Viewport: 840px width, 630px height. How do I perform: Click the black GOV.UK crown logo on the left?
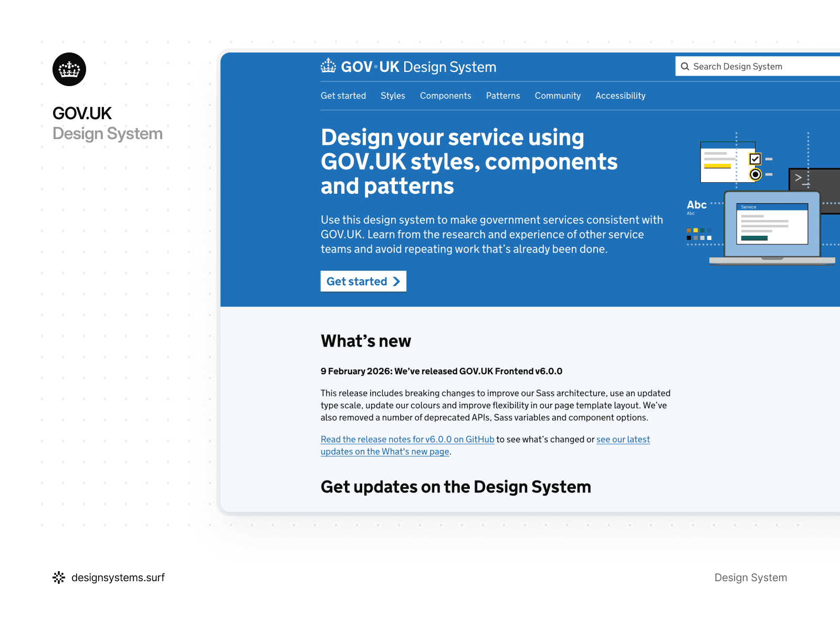point(69,69)
